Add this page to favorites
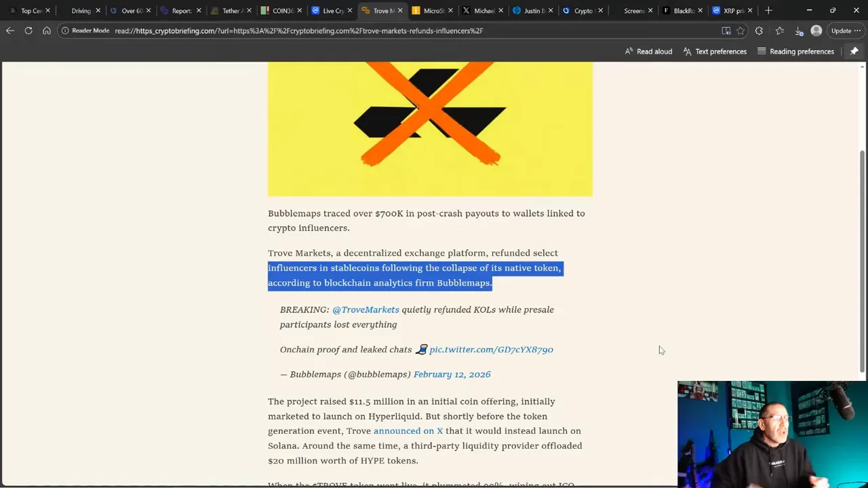 739,30
